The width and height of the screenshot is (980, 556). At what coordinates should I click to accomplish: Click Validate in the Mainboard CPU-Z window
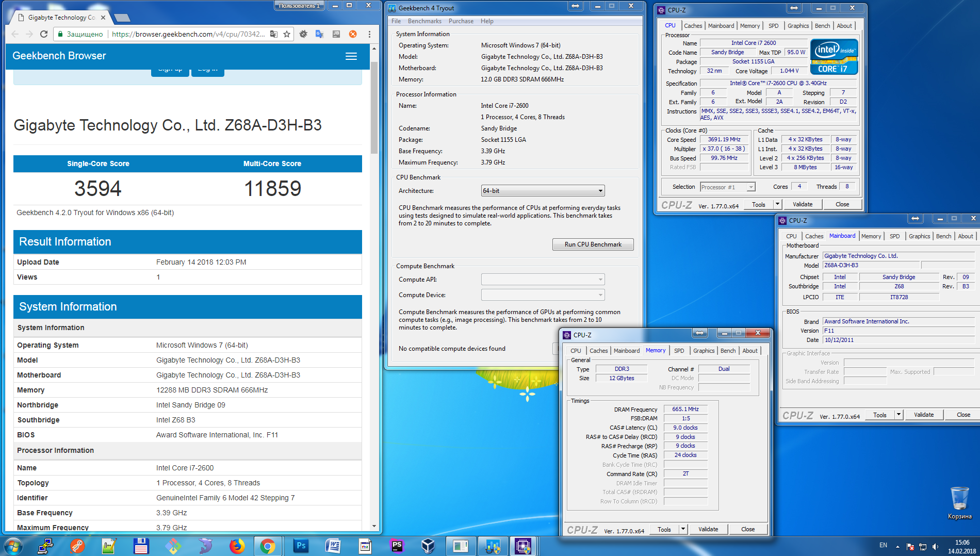click(x=924, y=415)
